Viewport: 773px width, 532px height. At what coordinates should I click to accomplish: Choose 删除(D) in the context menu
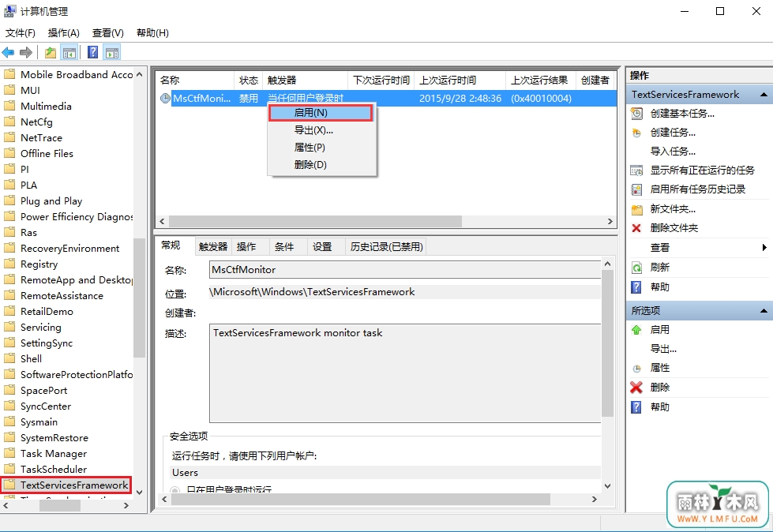pyautogui.click(x=322, y=164)
